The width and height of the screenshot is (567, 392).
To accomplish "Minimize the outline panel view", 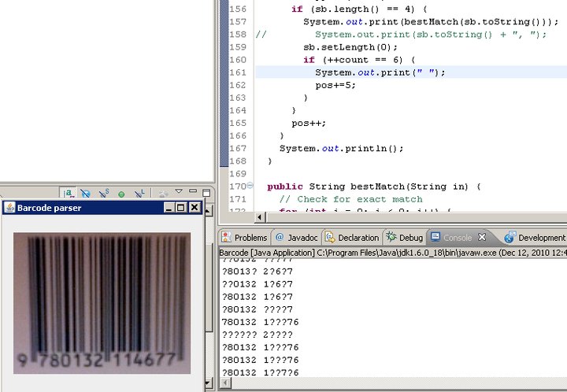I will 193,190.
